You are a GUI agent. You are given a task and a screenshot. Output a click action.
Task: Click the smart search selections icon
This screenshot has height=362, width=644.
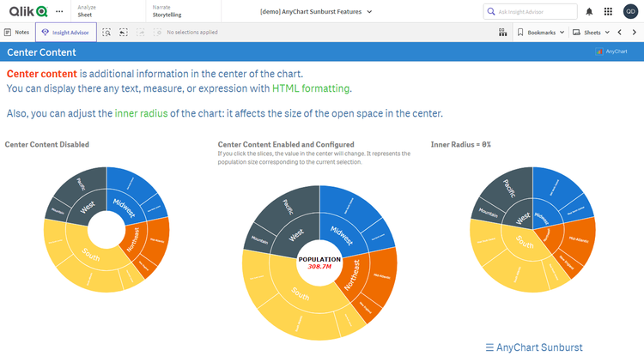(106, 32)
